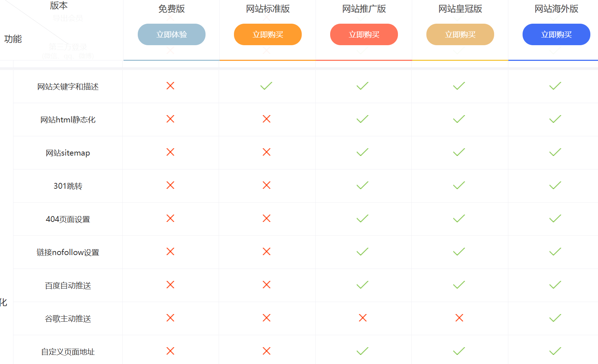Screen dimensions: 598x364
Task: Click 立即购买 under 网站推广版
Action: click(x=364, y=35)
